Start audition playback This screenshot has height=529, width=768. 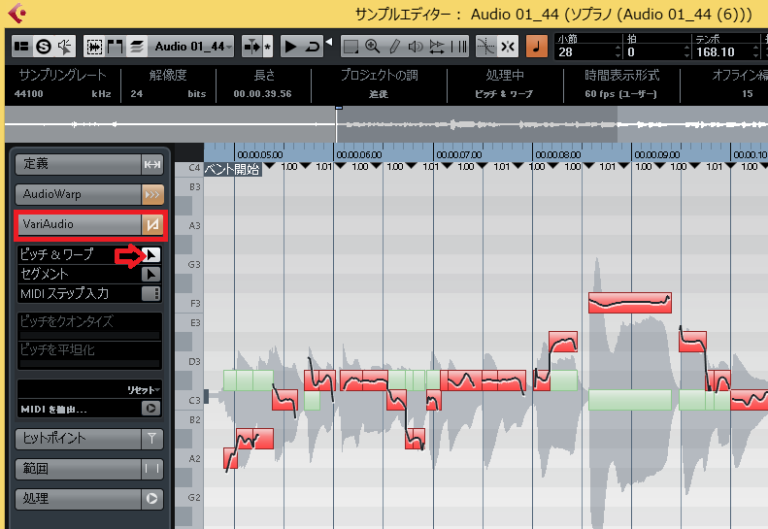click(291, 47)
